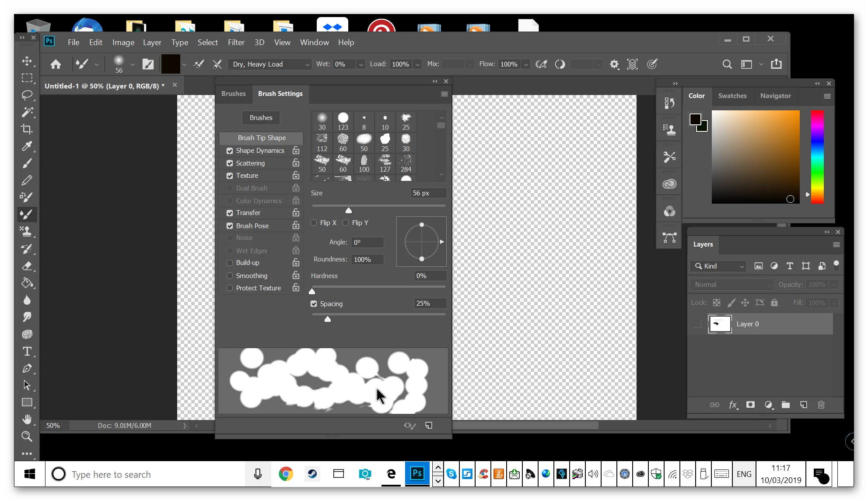Toggle the Flip X checkbox
The width and height of the screenshot is (868, 501).
(x=314, y=223)
